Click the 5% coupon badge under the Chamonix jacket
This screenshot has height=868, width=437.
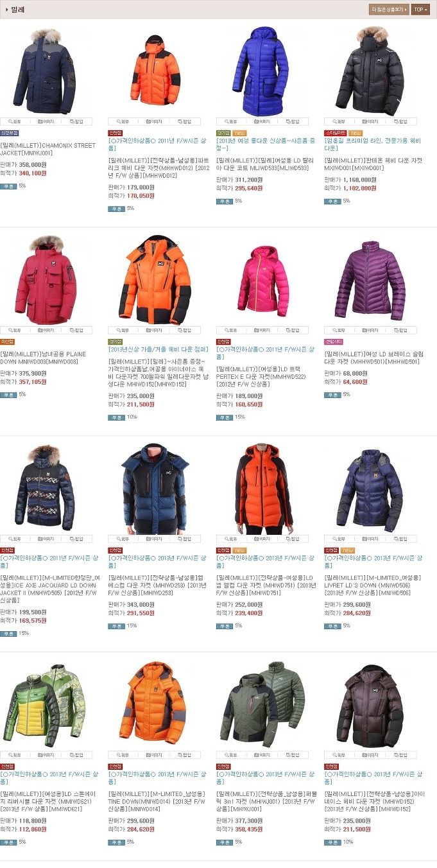point(8,186)
